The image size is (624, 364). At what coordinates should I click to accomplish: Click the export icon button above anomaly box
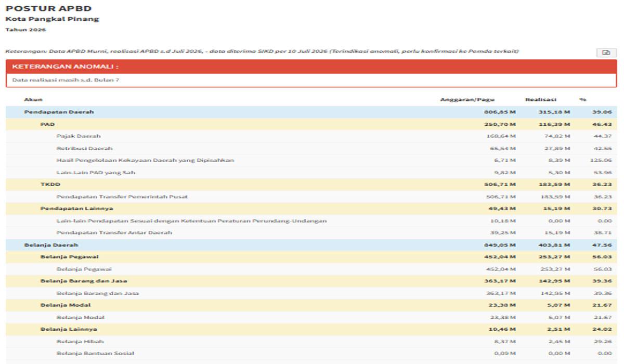pos(606,53)
